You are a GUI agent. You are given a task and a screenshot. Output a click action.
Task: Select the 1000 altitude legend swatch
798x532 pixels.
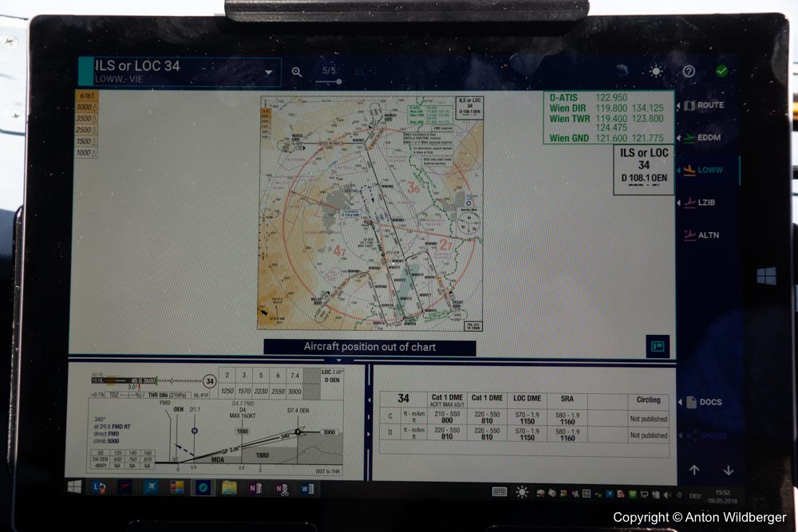[86, 152]
